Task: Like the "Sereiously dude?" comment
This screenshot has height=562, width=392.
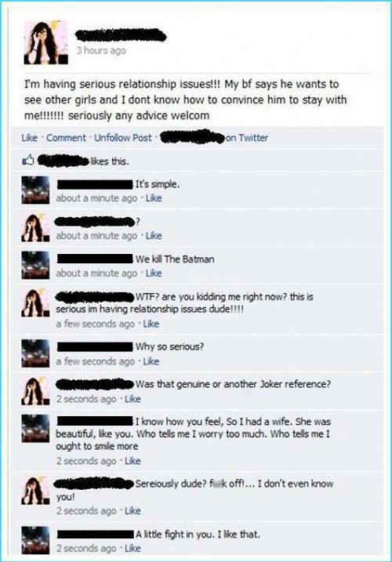Action: click(x=132, y=511)
